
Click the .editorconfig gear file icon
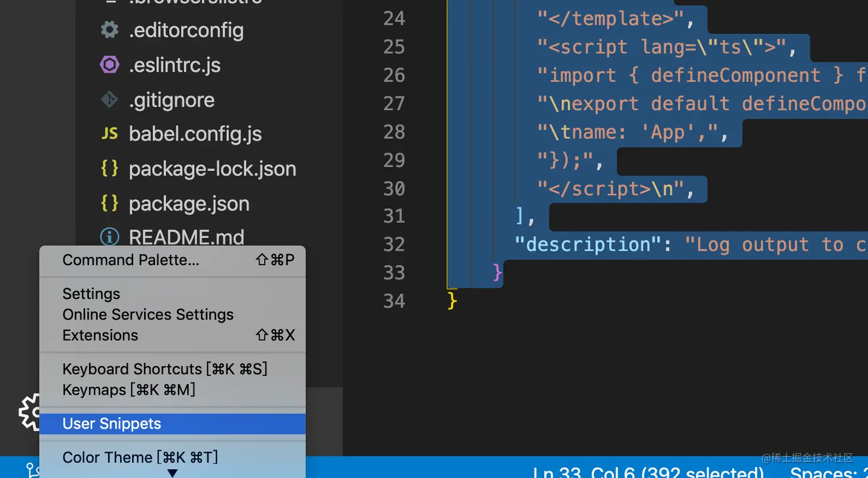pos(109,30)
